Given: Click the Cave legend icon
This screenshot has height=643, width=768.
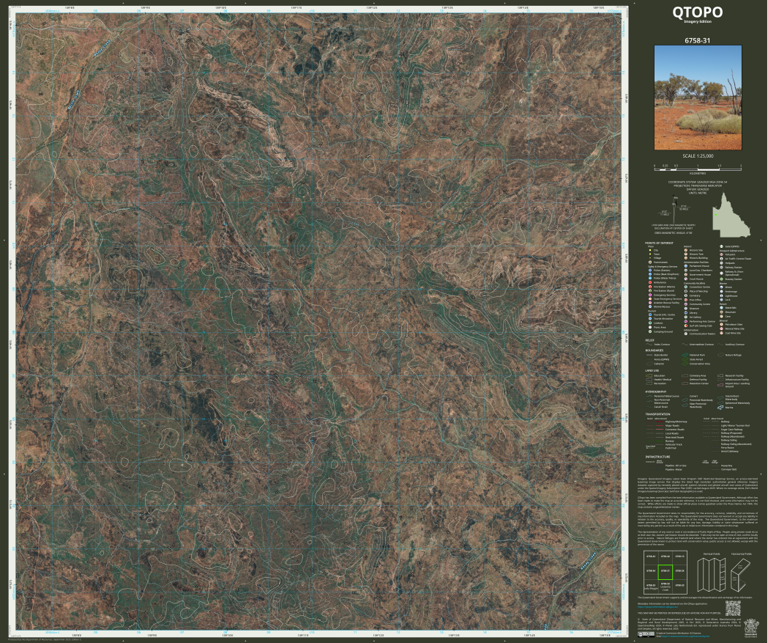Looking at the screenshot, I should pyautogui.click(x=721, y=316).
